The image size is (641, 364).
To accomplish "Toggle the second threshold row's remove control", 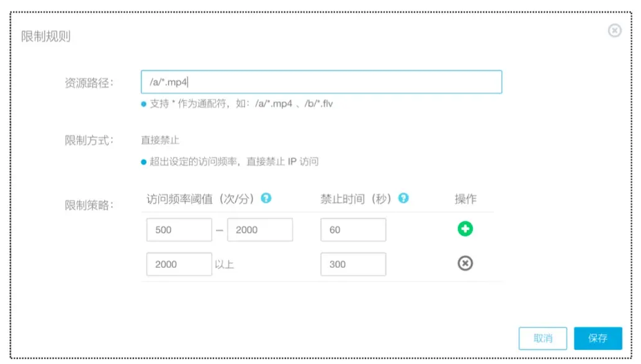I will pos(465,264).
